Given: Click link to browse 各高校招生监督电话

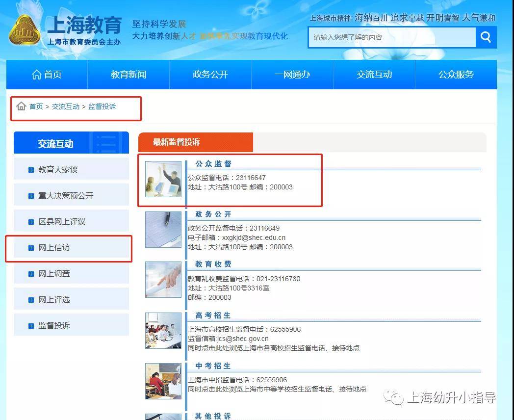Looking at the screenshot, I should pyautogui.click(x=274, y=348).
